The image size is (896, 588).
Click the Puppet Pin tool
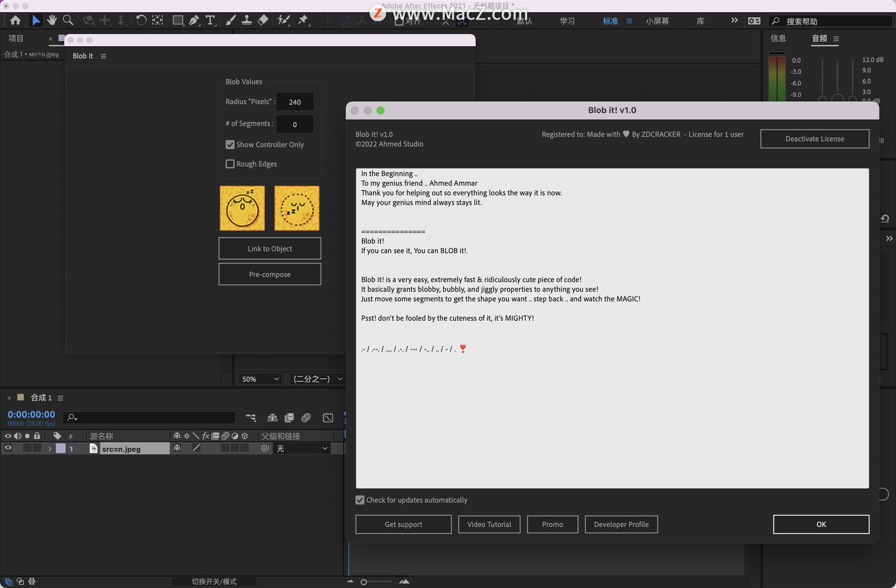click(x=303, y=20)
